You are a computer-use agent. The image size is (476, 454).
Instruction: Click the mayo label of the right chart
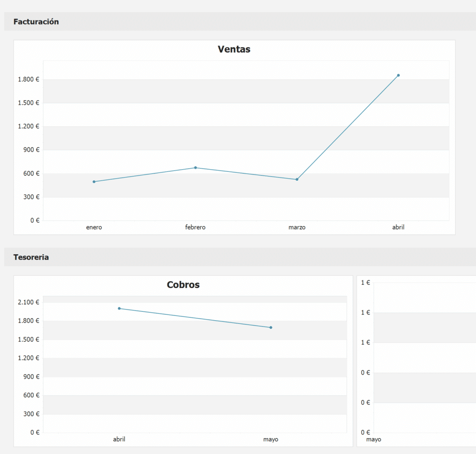374,440
